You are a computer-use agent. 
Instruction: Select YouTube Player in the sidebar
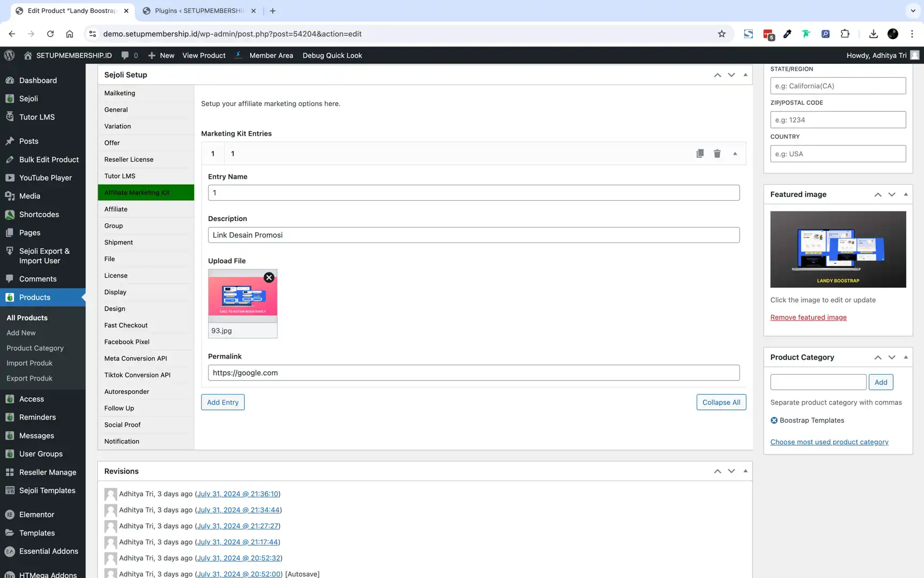pos(45,177)
